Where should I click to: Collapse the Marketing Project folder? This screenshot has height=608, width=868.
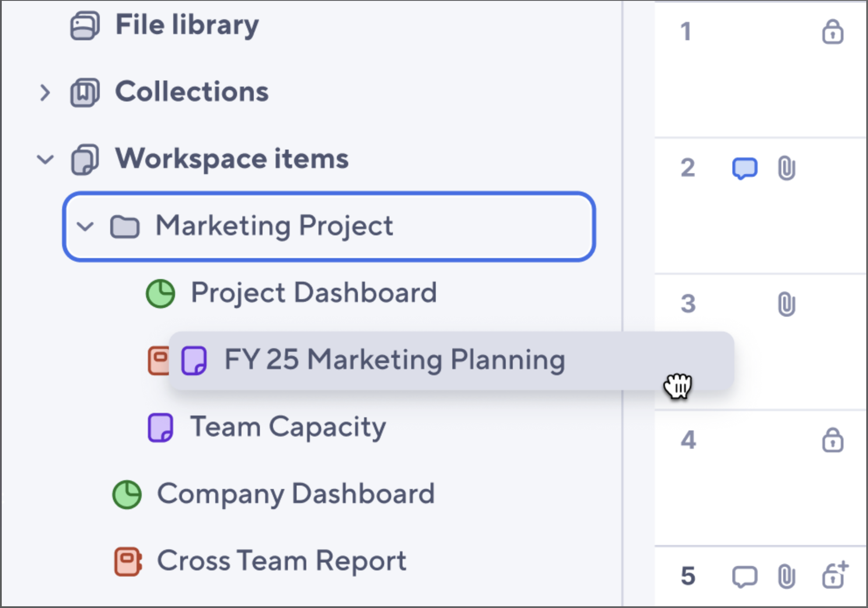point(86,227)
